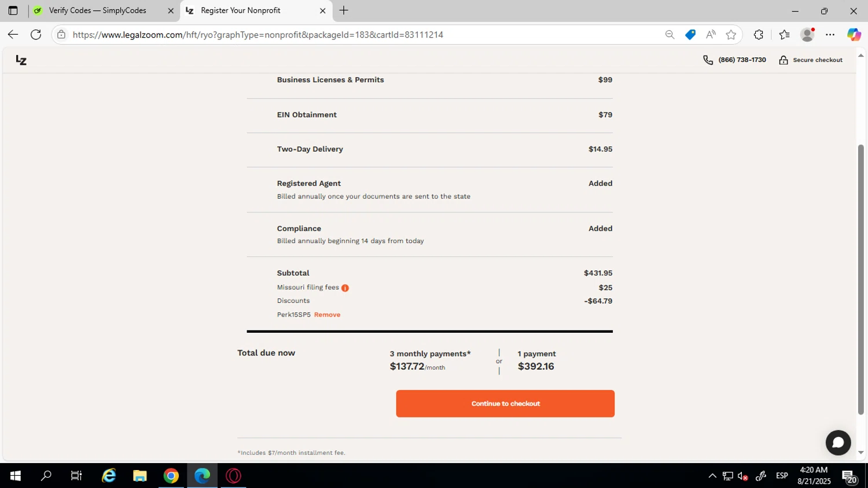The height and width of the screenshot is (488, 868).
Task: Open the shopping price tag icon
Action: 690,35
